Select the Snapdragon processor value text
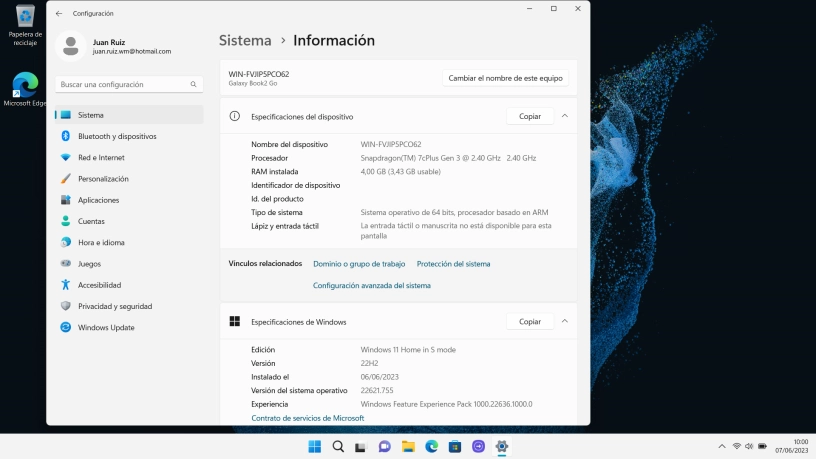 [x=448, y=158]
